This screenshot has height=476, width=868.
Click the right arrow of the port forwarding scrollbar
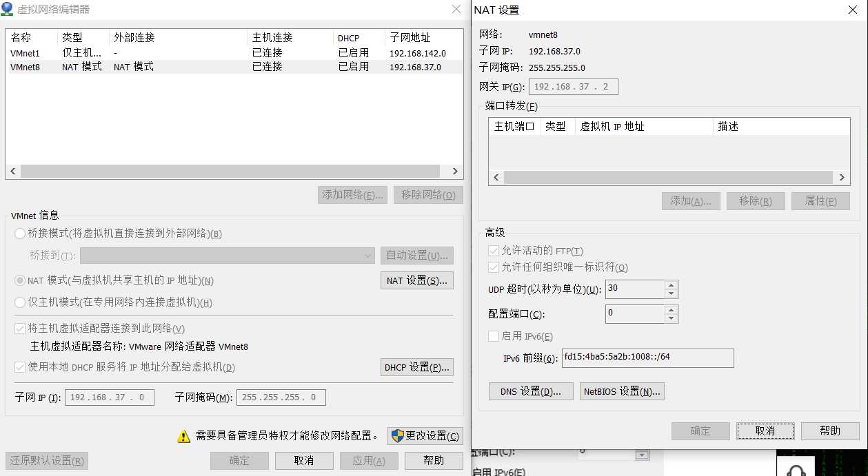coord(842,177)
